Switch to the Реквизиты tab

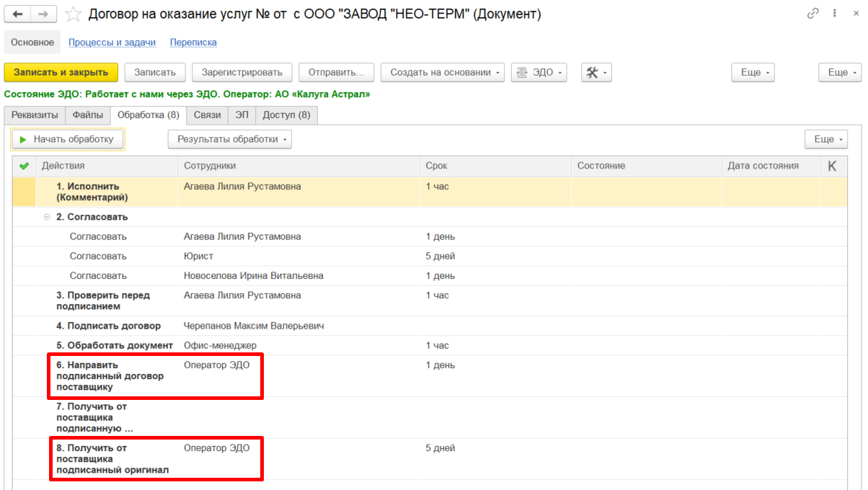35,115
